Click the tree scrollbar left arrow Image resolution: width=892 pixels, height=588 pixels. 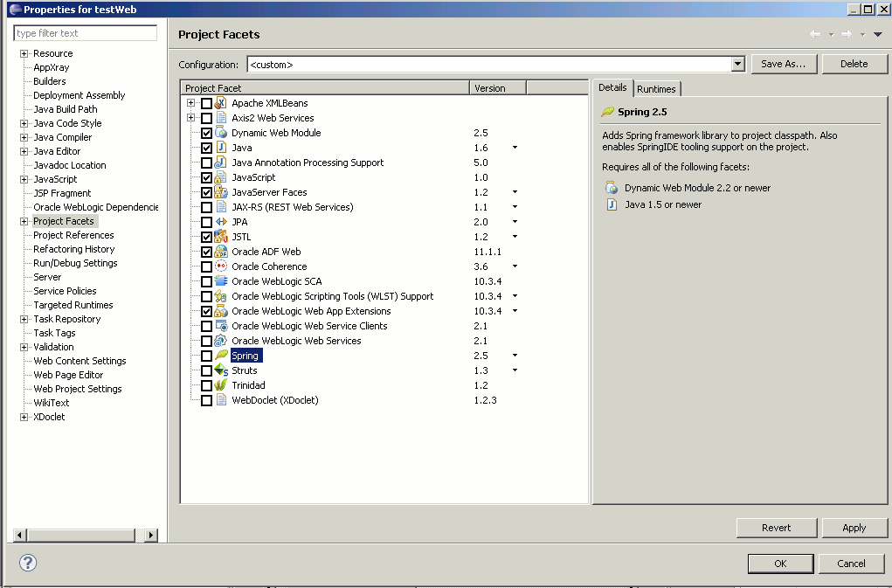point(20,535)
